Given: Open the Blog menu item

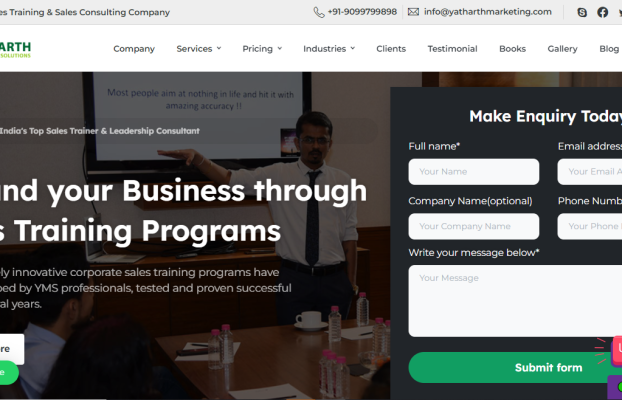Looking at the screenshot, I should (609, 49).
